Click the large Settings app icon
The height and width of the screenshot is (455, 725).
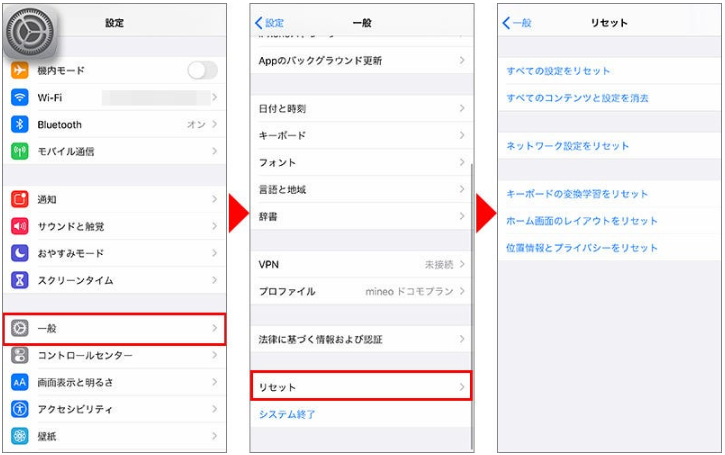[31, 33]
